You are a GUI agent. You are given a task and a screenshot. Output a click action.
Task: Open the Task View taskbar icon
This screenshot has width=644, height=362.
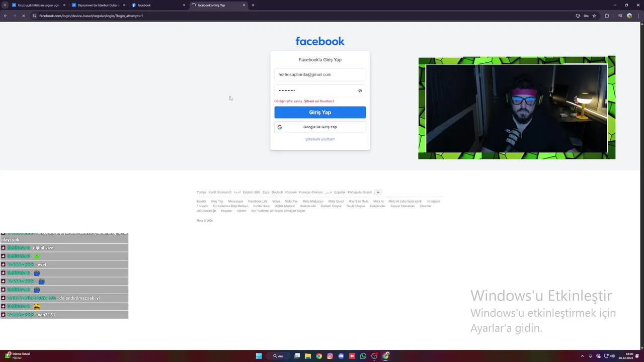tap(297, 356)
